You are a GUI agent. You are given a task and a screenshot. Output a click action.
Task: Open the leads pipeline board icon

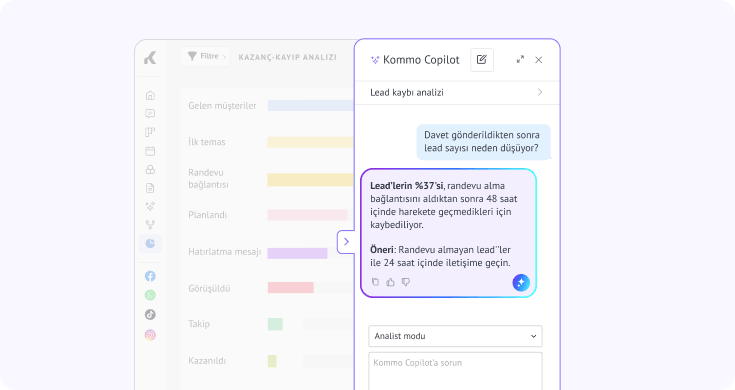click(x=150, y=132)
